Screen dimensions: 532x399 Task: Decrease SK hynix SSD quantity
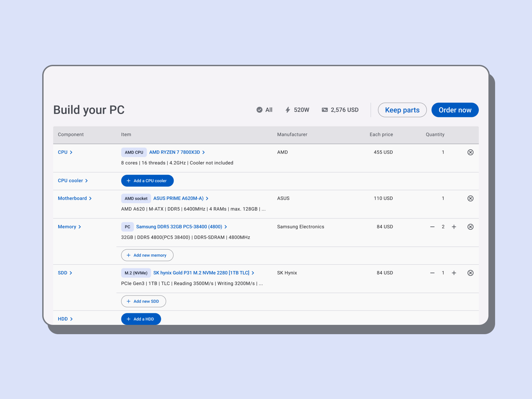click(432, 273)
